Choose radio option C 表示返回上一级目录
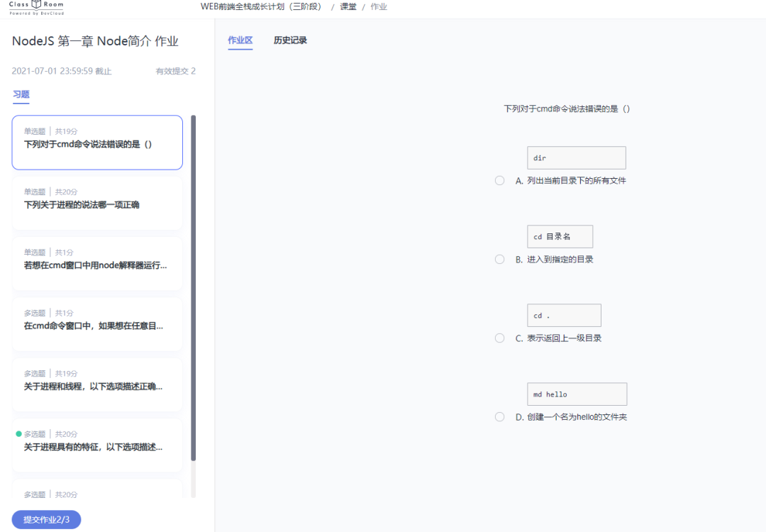The height and width of the screenshot is (532, 766). click(x=499, y=338)
